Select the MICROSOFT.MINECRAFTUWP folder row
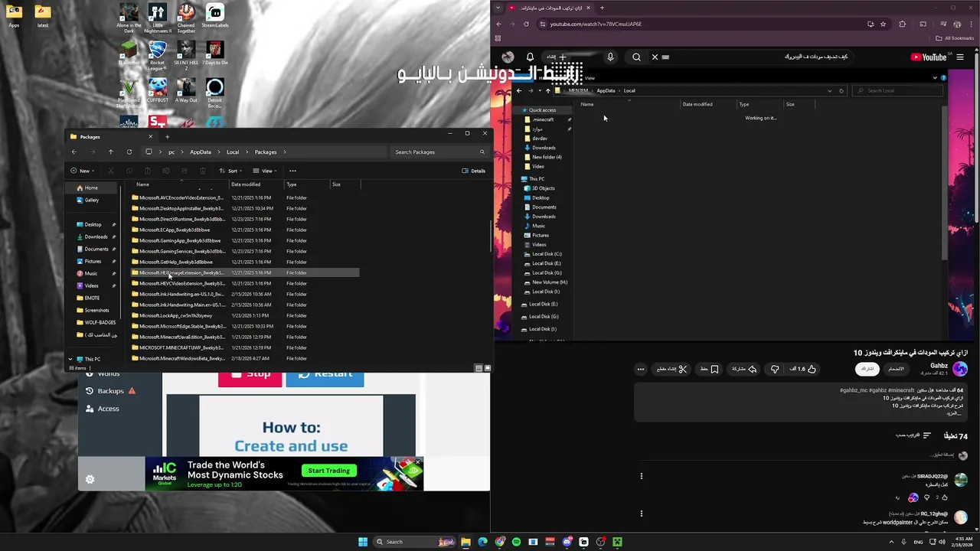This screenshot has height=551, width=980. 245,347
